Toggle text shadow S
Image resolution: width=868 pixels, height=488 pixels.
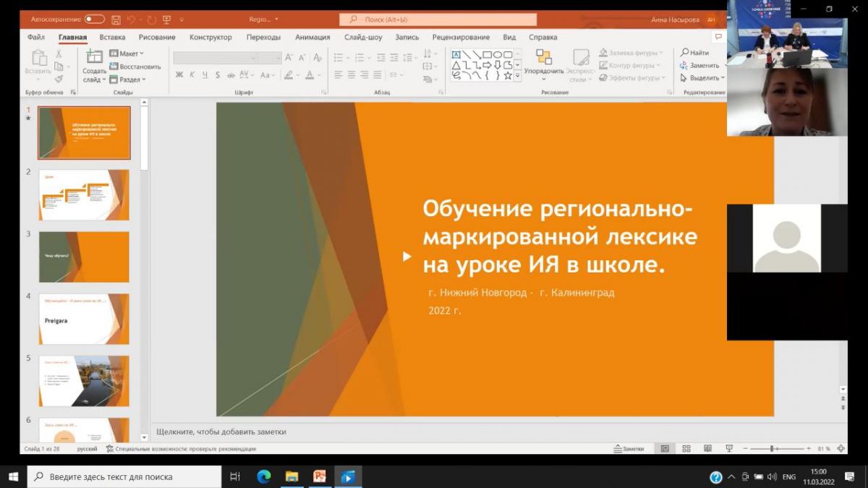pyautogui.click(x=218, y=74)
